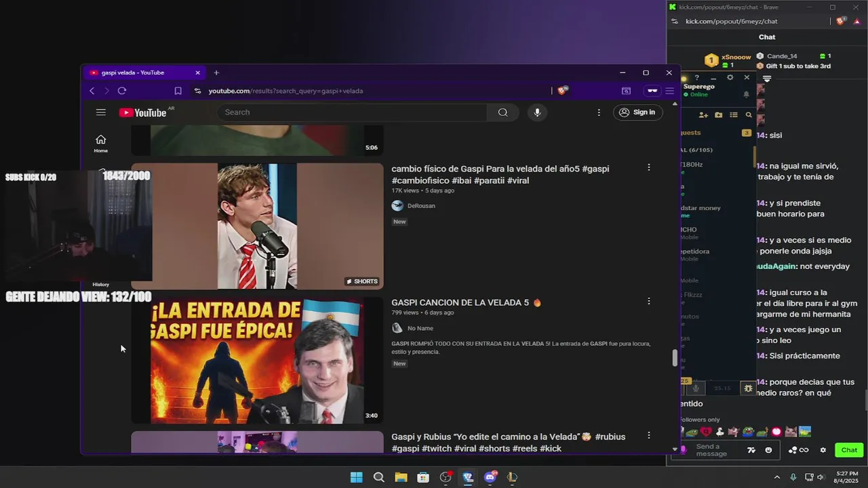The width and height of the screenshot is (868, 488).
Task: Open the help question mark in Superego panel
Action: (696, 78)
